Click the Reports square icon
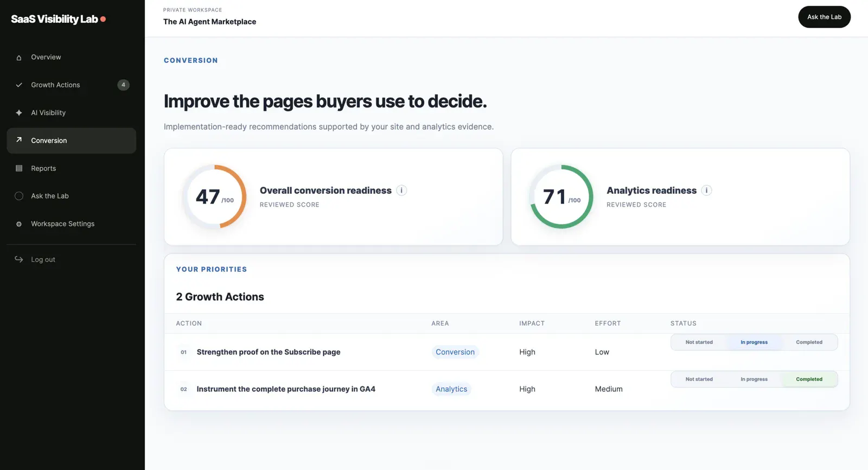Viewport: 868px width, 470px height. (19, 168)
